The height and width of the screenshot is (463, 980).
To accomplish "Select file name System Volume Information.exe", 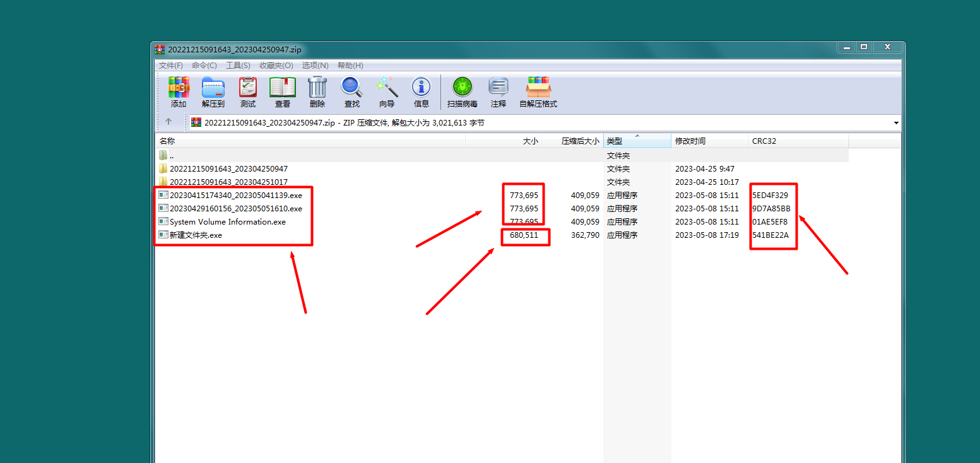I will 228,221.
